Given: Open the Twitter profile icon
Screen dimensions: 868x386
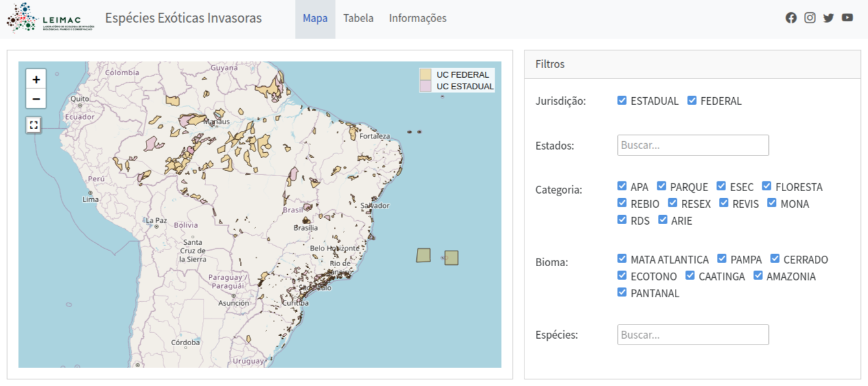Looking at the screenshot, I should [x=828, y=18].
